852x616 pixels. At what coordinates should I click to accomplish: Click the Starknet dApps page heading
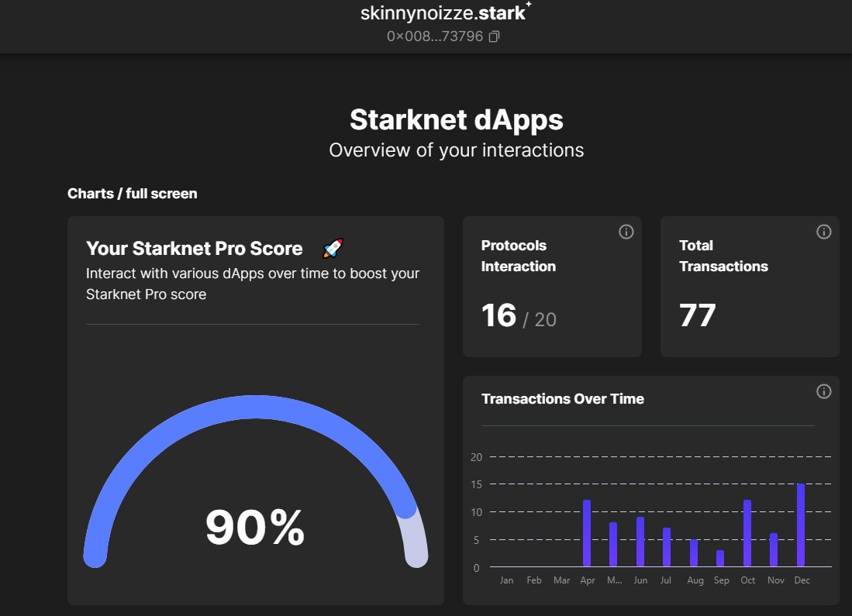point(456,120)
